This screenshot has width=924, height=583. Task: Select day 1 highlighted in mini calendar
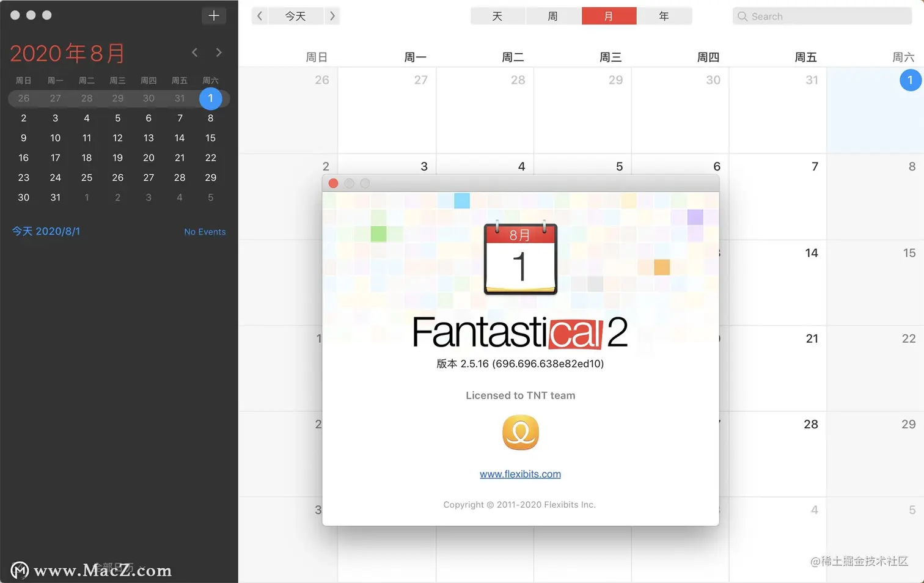pos(211,98)
